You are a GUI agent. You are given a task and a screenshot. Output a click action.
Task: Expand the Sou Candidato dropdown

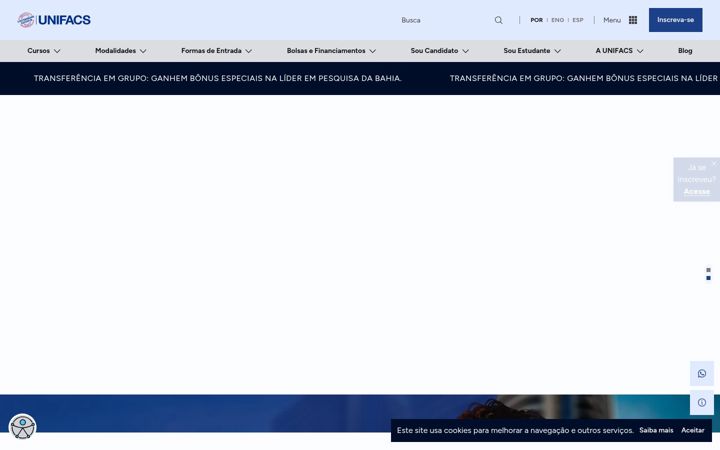439,51
